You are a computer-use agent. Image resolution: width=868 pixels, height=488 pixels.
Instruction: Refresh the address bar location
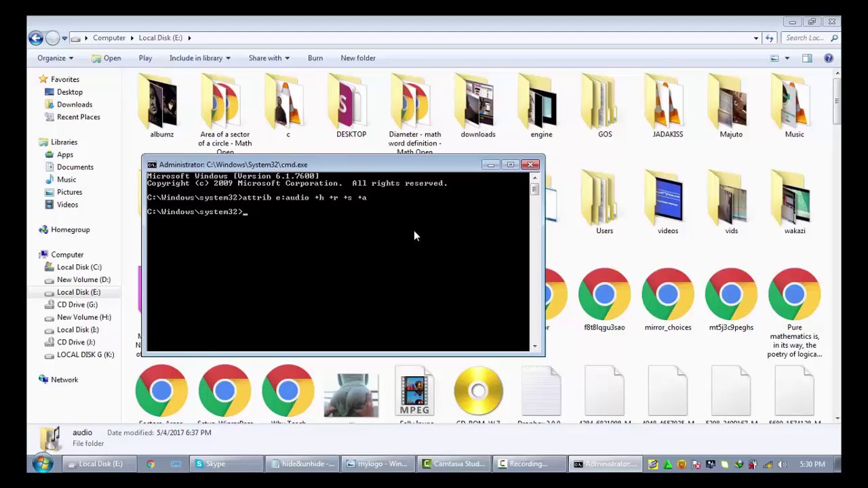[769, 38]
